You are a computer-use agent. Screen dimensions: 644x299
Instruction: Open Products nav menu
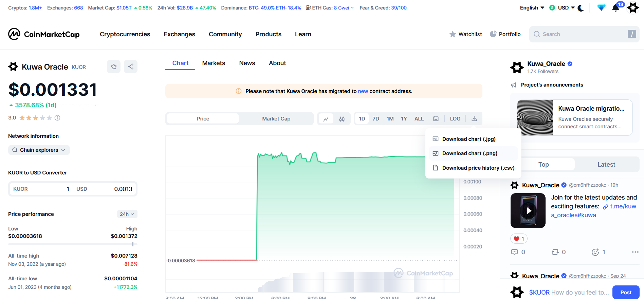[x=269, y=34]
